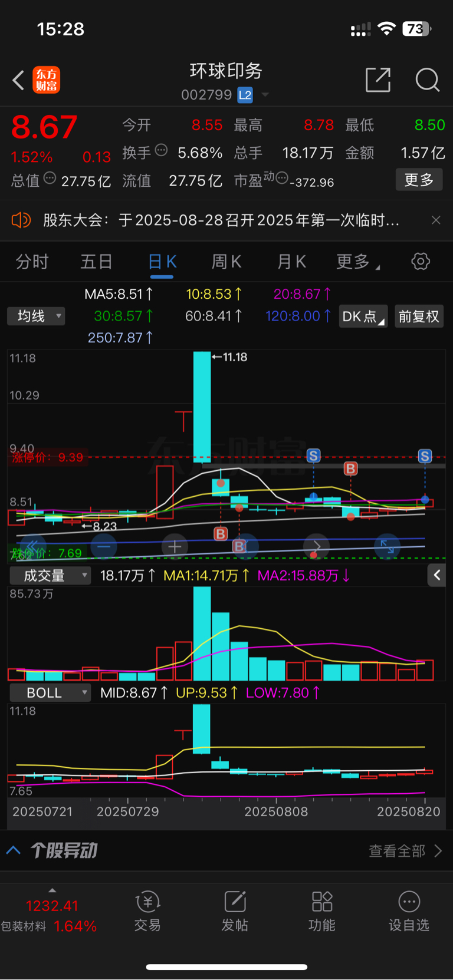Switch to 五日 tab

pos(96,262)
